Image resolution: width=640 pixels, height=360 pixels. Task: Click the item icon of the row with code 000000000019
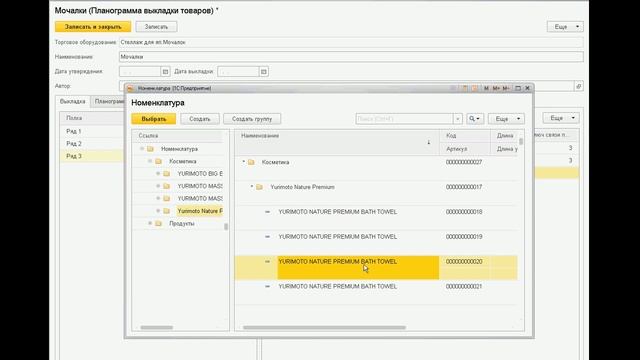(267, 237)
